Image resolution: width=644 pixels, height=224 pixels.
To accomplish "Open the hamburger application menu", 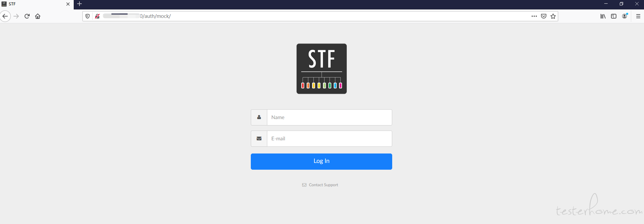I will [x=638, y=16].
